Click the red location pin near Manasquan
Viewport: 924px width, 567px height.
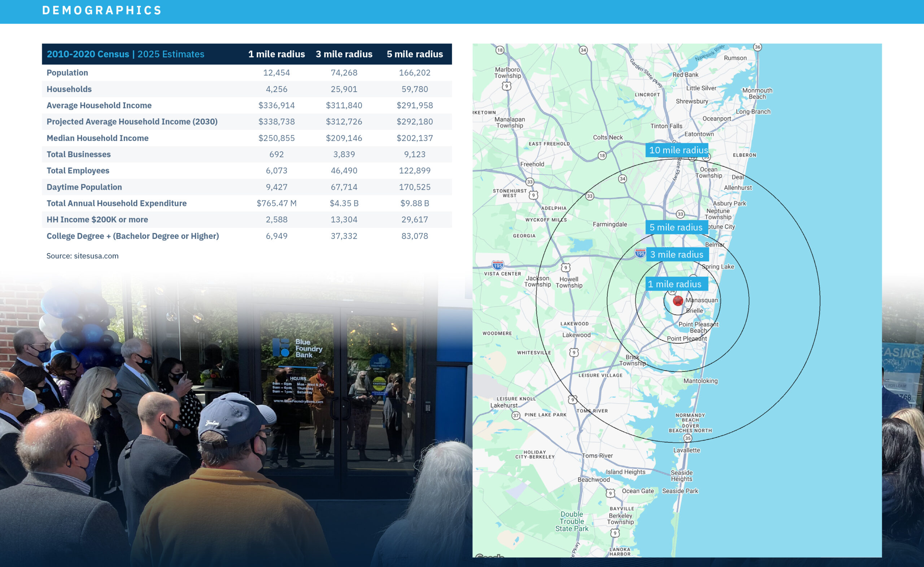coord(677,300)
